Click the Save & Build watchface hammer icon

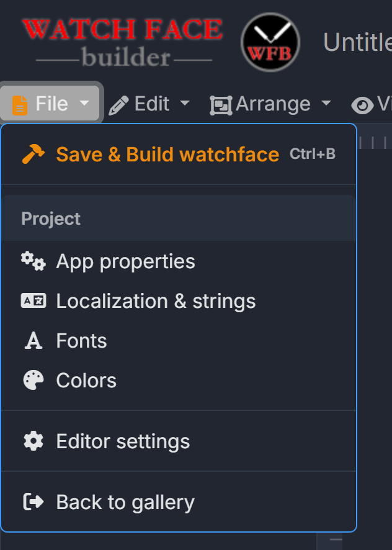tap(33, 154)
